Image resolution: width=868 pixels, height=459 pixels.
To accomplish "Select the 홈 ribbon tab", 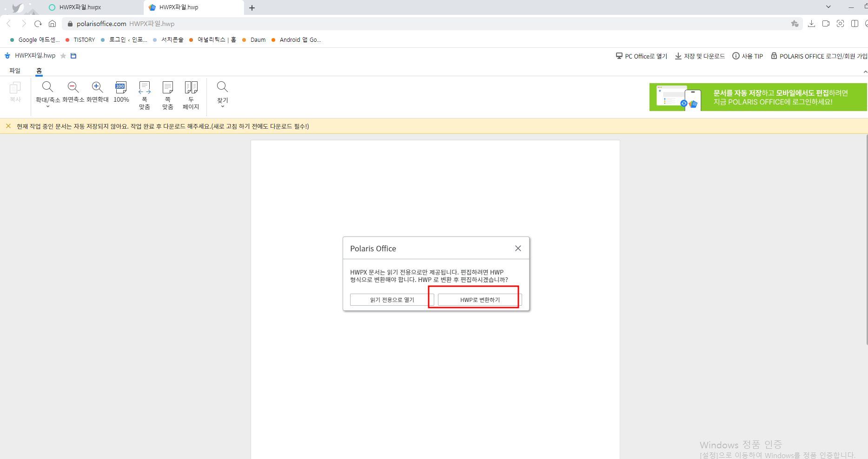I will point(39,71).
